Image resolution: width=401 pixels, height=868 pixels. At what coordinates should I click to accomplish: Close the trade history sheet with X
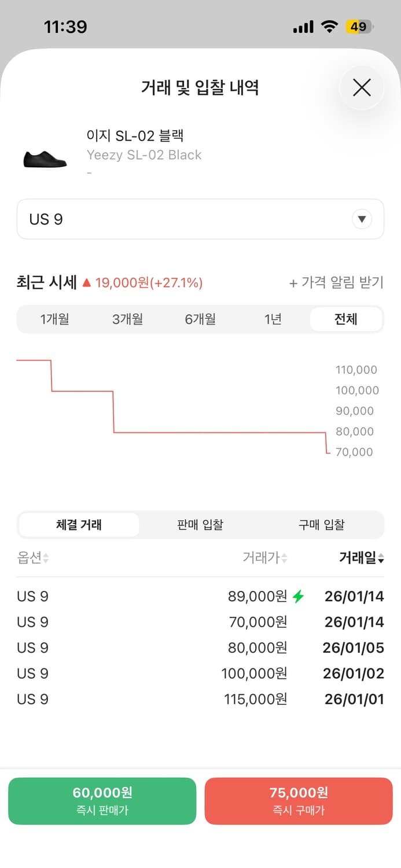tap(362, 88)
